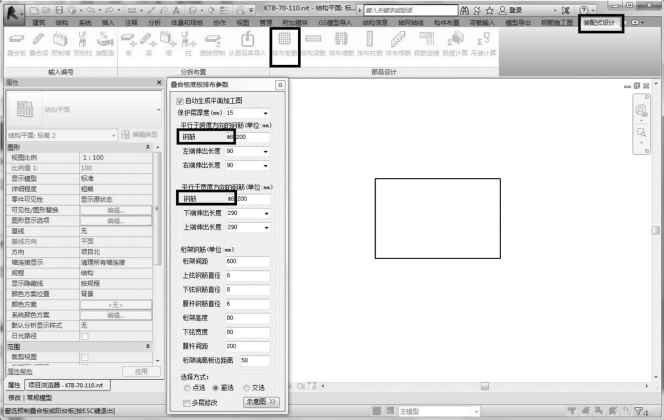Toggle 自动生成平面加工图 checkbox

[180, 101]
